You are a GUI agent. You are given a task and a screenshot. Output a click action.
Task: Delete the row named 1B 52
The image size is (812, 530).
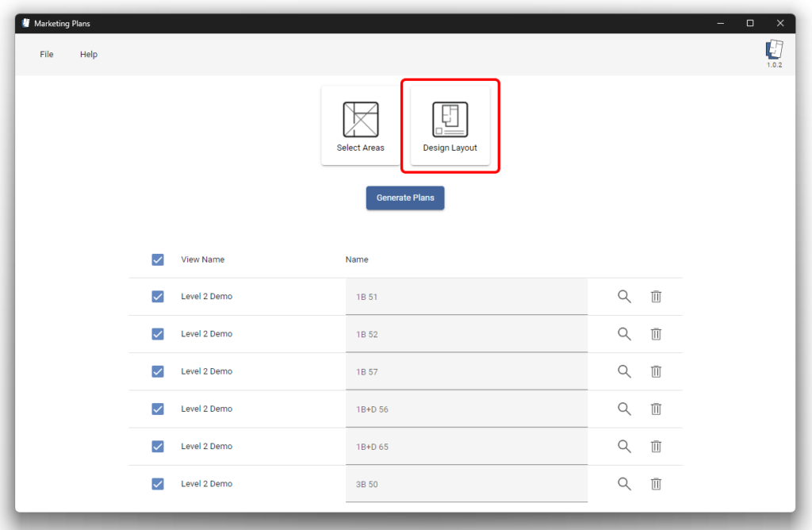pyautogui.click(x=656, y=333)
